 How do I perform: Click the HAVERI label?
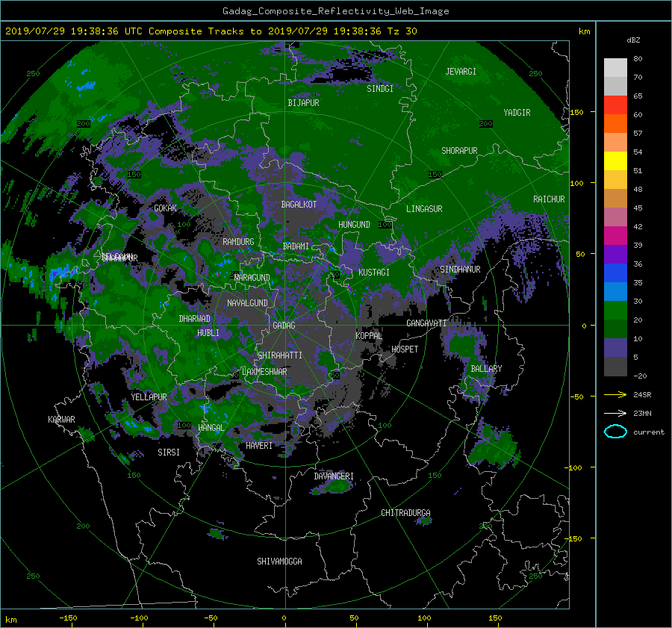click(x=259, y=446)
